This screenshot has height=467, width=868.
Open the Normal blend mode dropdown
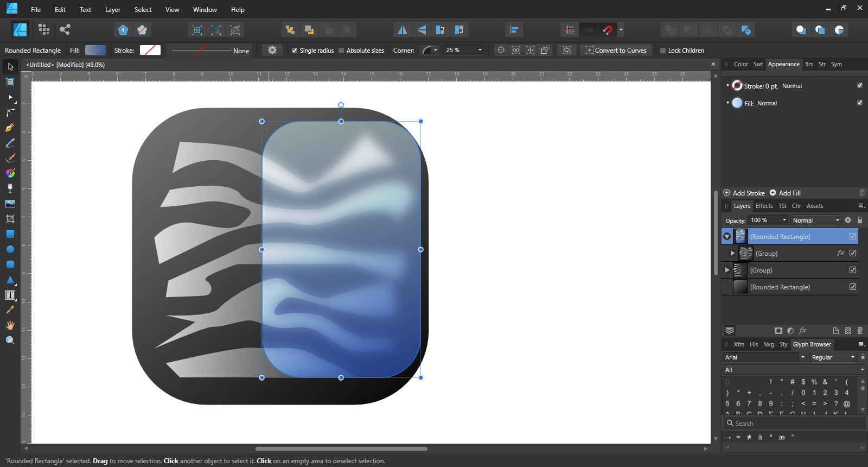pos(816,220)
